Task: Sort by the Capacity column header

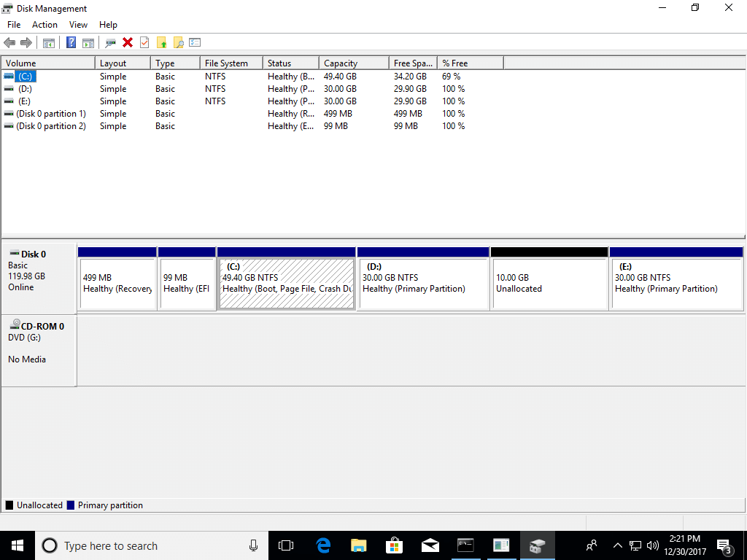Action: point(354,63)
